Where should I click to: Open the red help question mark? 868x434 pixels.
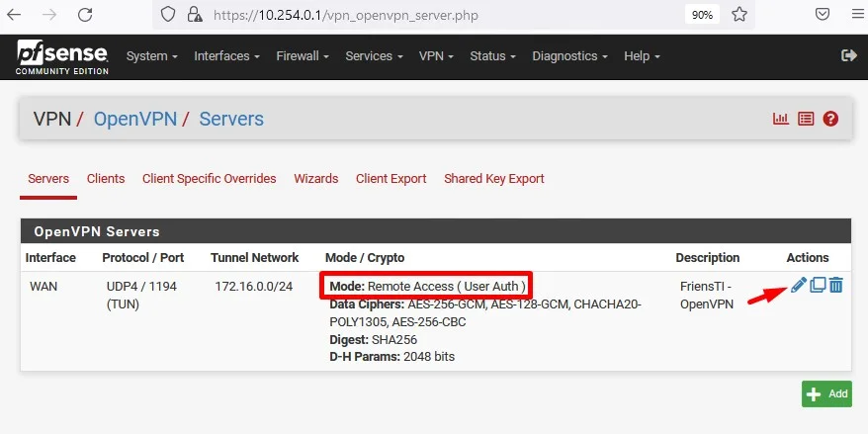[830, 119]
